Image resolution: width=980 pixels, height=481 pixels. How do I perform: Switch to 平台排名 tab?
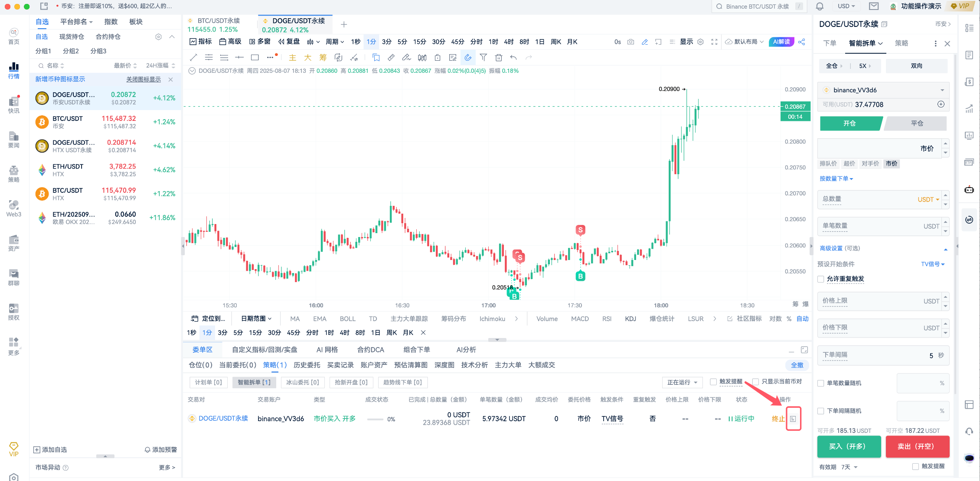coord(76,22)
